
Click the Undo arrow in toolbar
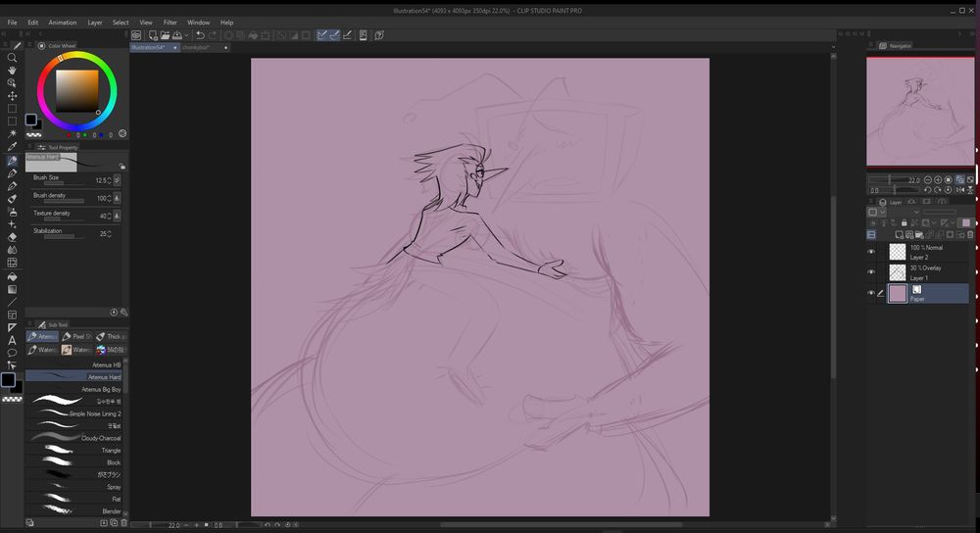pyautogui.click(x=200, y=35)
